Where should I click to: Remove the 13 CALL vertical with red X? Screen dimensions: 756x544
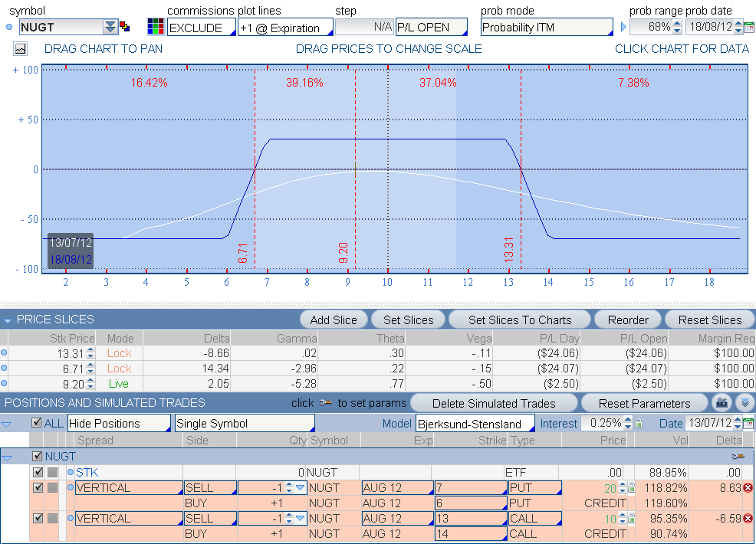(x=748, y=519)
